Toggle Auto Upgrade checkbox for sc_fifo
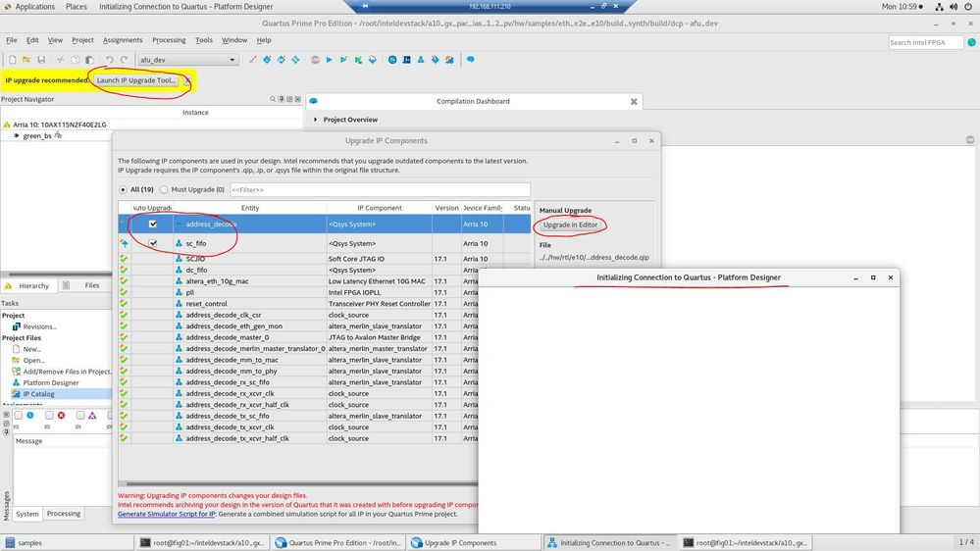 [x=153, y=243]
